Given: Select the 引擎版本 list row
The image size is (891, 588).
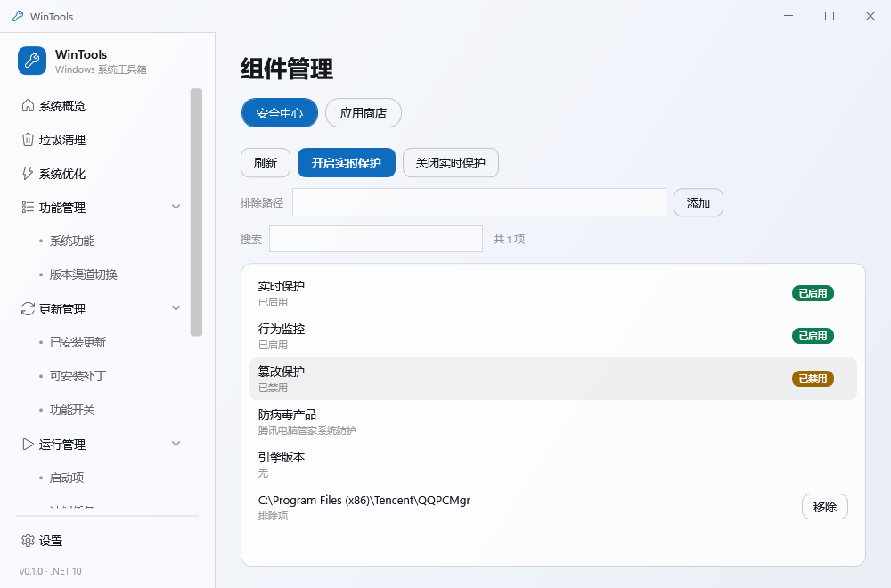Looking at the screenshot, I should (x=553, y=464).
